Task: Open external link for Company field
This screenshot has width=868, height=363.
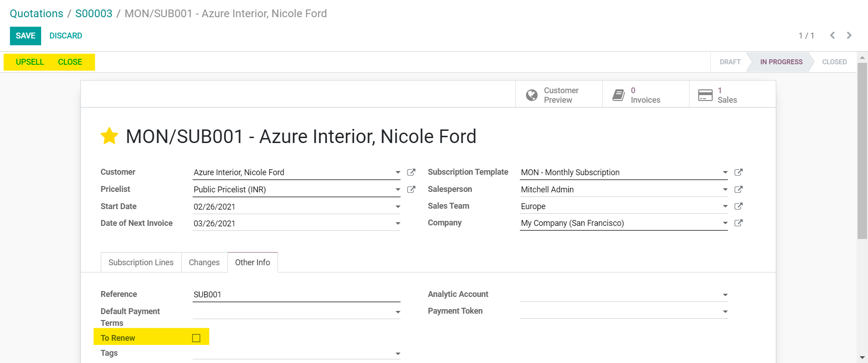Action: [x=738, y=223]
